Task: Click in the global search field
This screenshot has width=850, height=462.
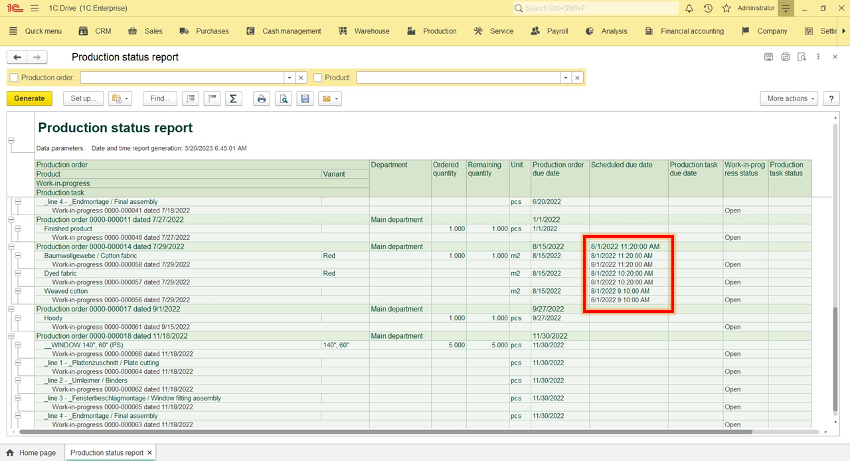Action: [595, 8]
